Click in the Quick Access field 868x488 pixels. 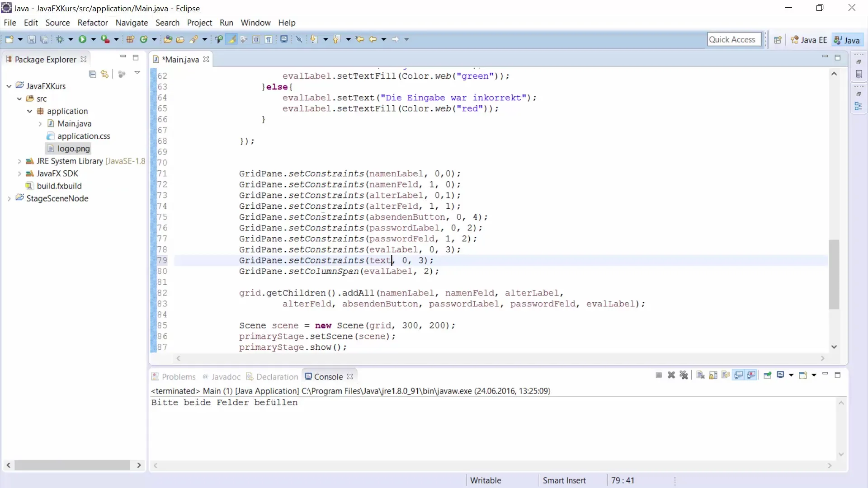click(x=734, y=39)
